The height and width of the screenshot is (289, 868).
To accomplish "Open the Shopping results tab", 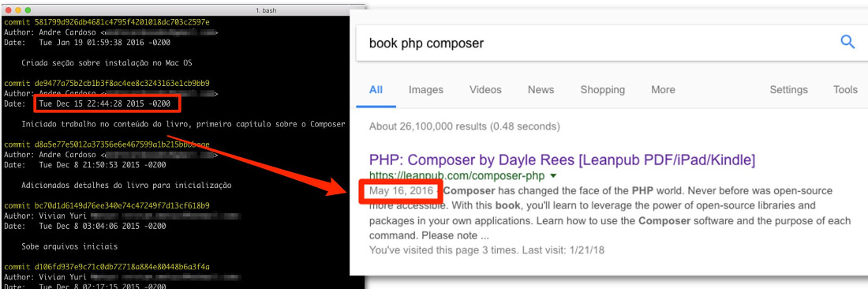I will 602,90.
